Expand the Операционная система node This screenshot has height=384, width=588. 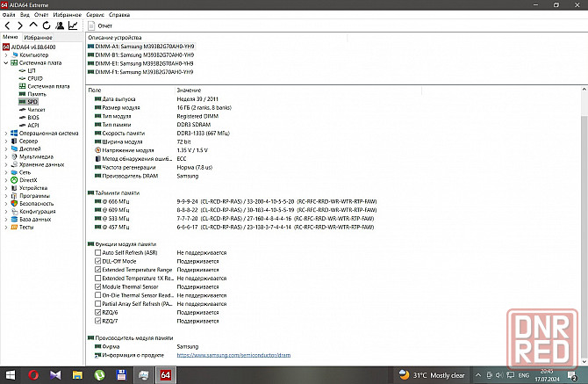(x=6, y=134)
